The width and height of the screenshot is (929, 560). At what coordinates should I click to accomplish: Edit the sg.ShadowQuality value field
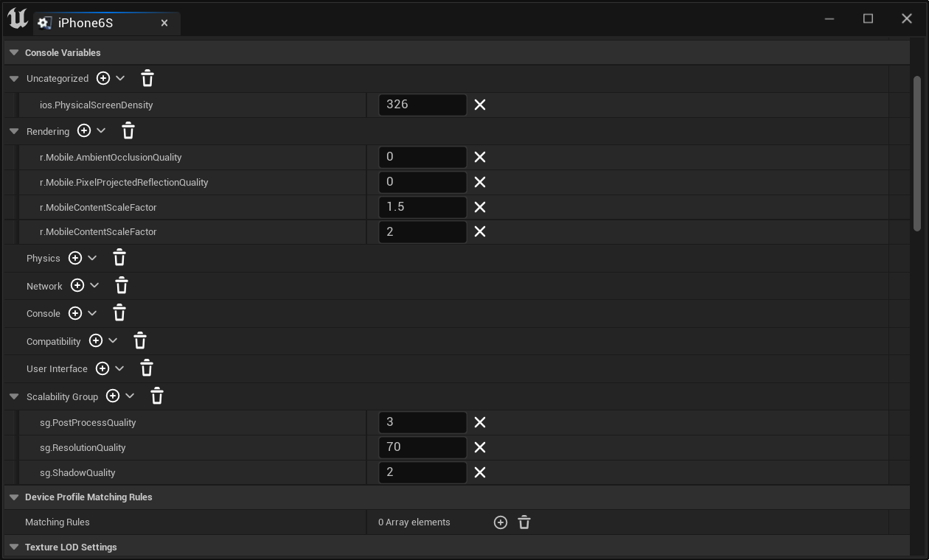point(422,472)
